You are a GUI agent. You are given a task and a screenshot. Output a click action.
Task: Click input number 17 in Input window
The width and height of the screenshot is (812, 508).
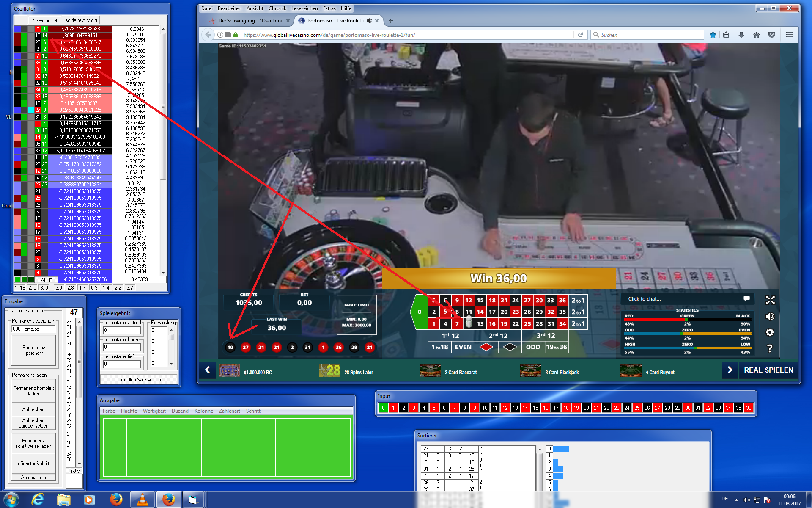coord(556,408)
